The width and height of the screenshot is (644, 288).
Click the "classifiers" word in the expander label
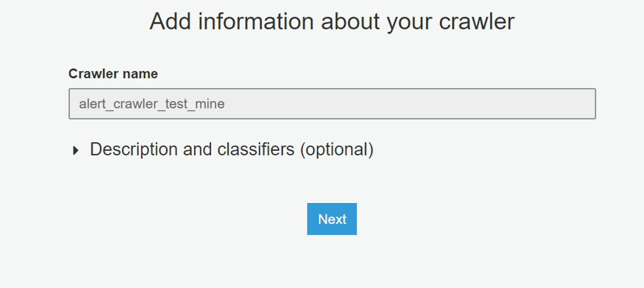click(255, 150)
